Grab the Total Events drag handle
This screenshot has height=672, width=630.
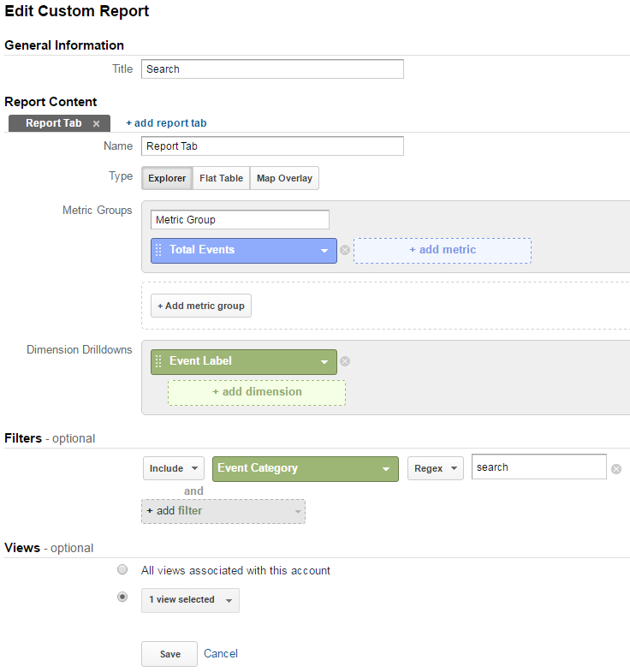158,250
